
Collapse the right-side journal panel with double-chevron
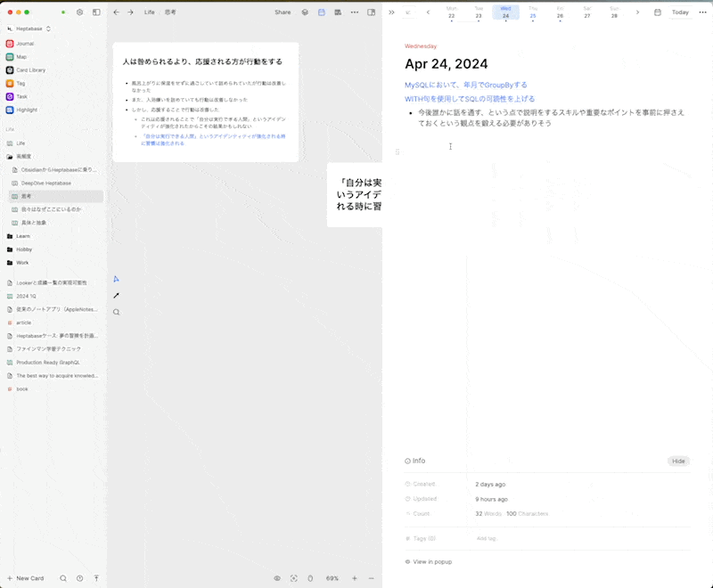[x=391, y=12]
